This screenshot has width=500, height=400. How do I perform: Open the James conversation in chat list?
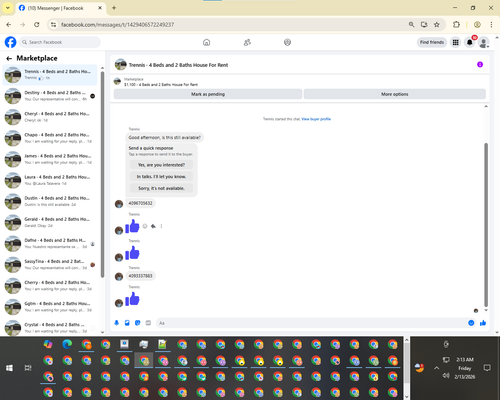50,159
